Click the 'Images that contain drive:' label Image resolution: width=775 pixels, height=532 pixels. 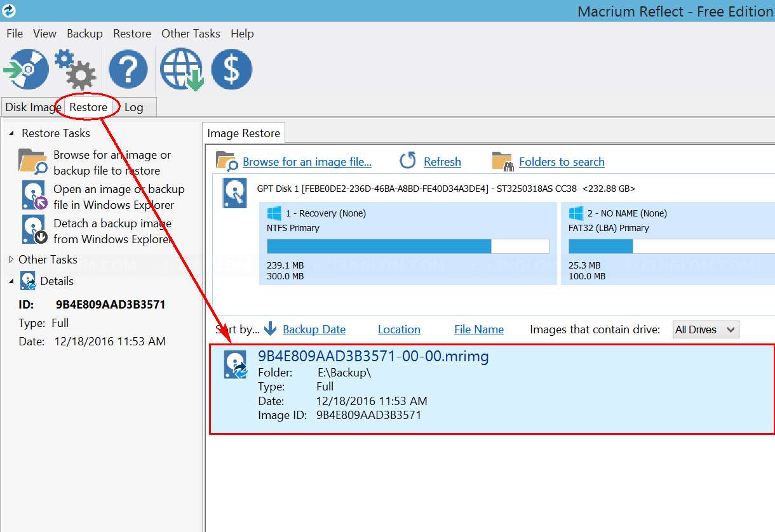[595, 329]
